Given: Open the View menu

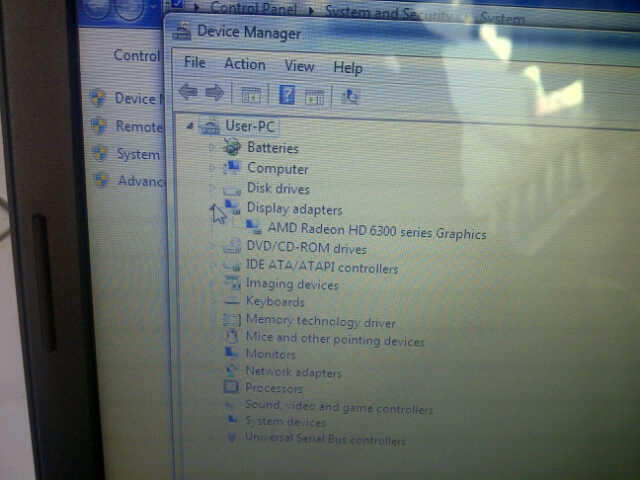Looking at the screenshot, I should pos(299,66).
